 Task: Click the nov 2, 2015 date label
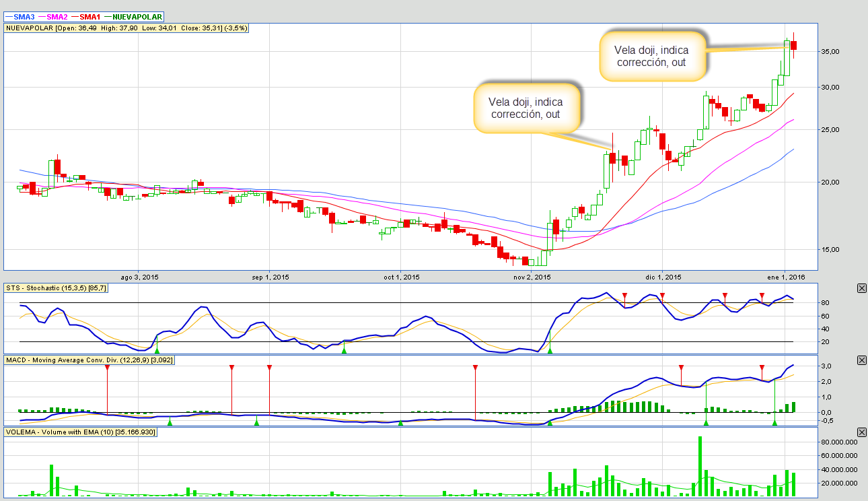(532, 277)
